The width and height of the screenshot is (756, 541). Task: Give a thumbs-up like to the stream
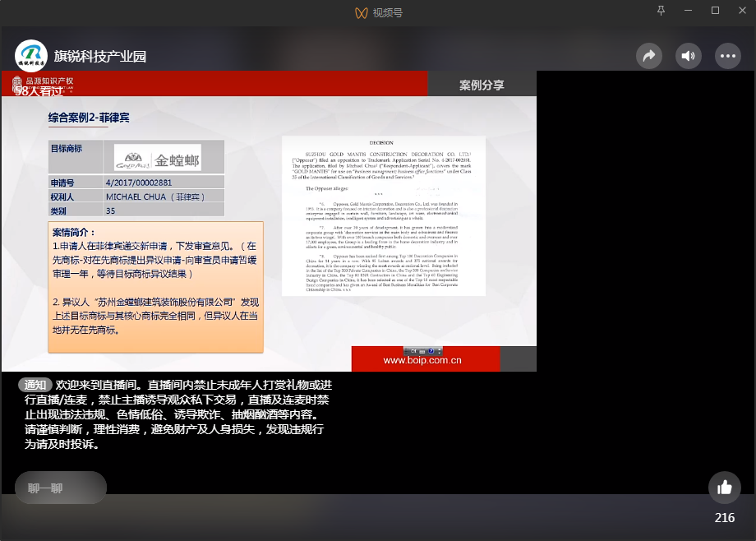724,488
